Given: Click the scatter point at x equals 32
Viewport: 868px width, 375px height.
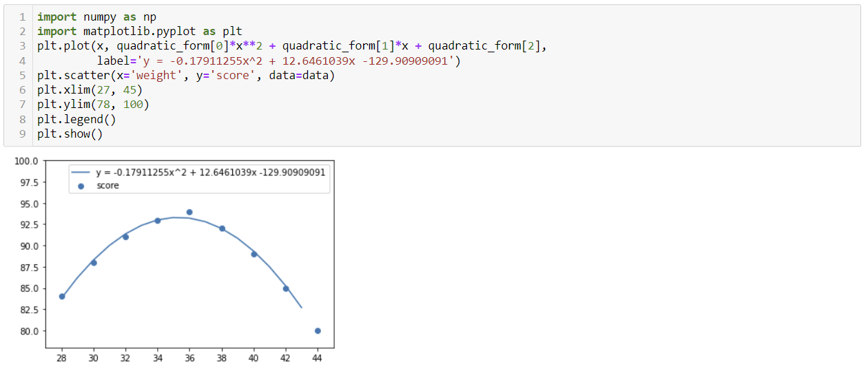Looking at the screenshot, I should click(125, 237).
